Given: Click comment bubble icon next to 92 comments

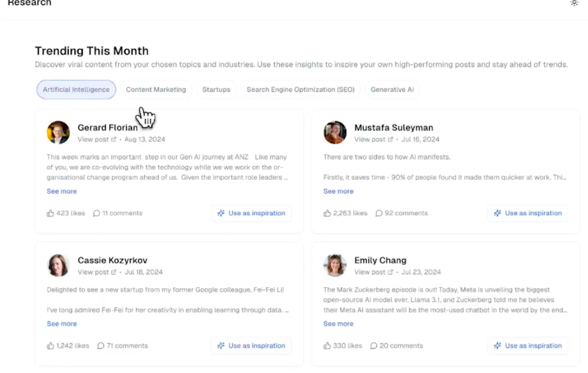Looking at the screenshot, I should coord(379,213).
